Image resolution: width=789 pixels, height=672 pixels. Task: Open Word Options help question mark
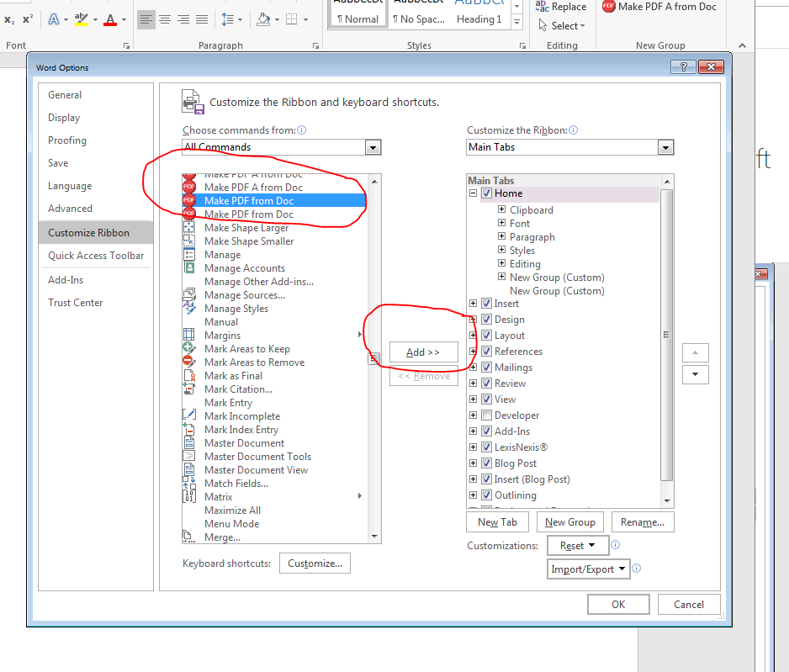[x=683, y=67]
